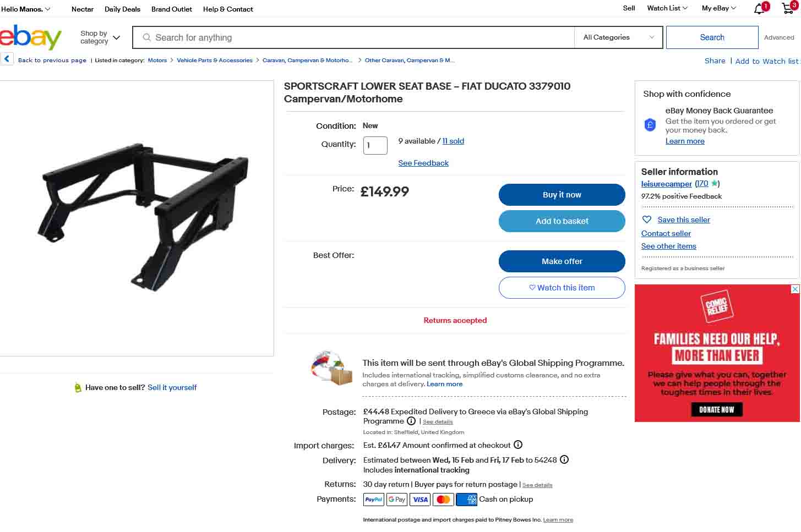The image size is (801, 532).
Task: Click the info icon next to Postage programme
Action: tap(411, 421)
